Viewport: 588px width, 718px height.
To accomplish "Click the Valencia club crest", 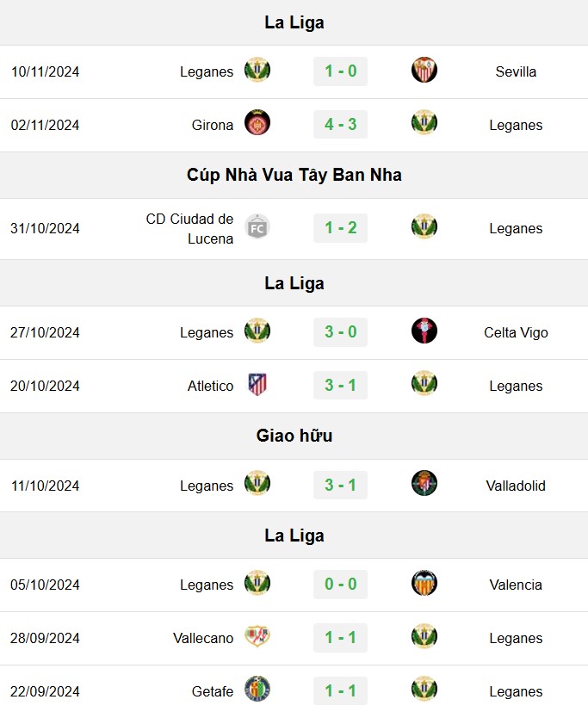I will point(424,583).
